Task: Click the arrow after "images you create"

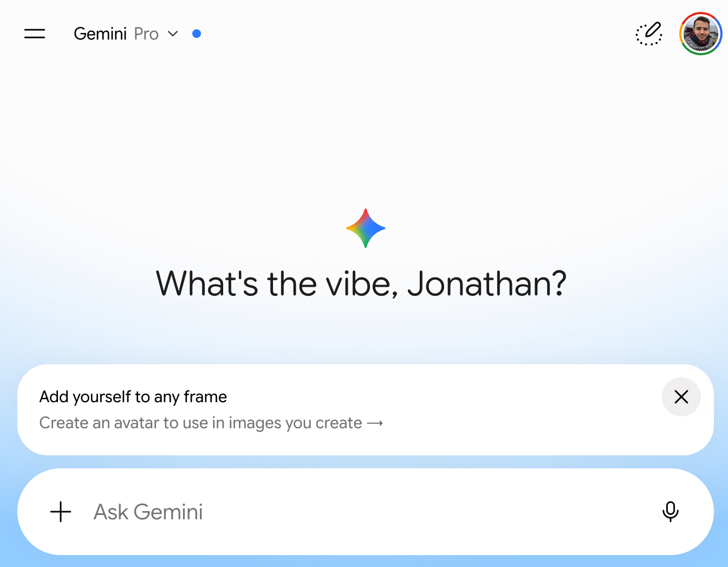Action: [x=375, y=423]
